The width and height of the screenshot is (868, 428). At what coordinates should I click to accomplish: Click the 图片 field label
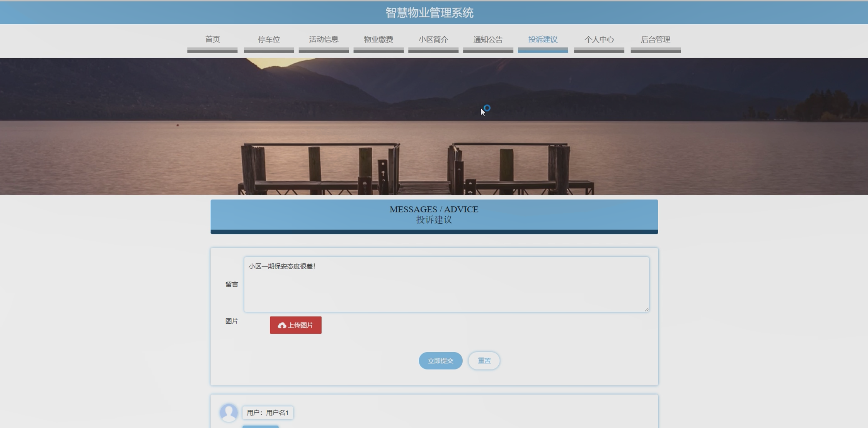click(232, 321)
